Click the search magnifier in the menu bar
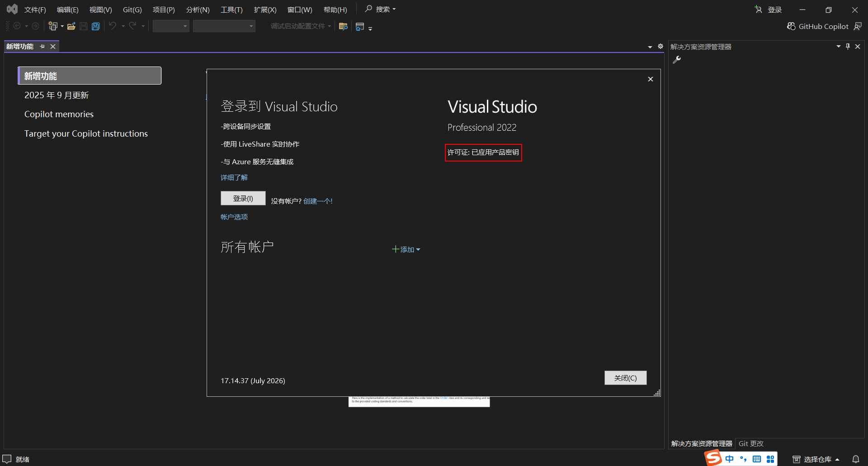The image size is (868, 466). click(368, 9)
